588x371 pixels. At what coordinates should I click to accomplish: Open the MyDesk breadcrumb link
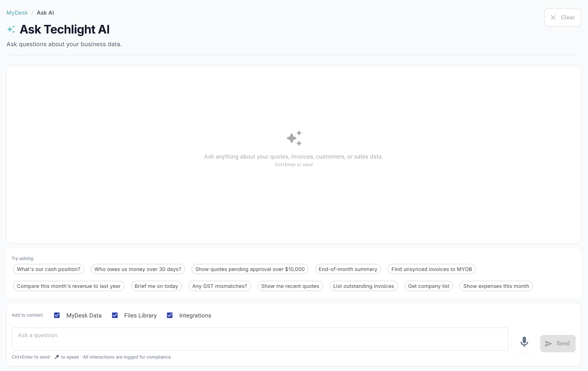[x=17, y=13]
